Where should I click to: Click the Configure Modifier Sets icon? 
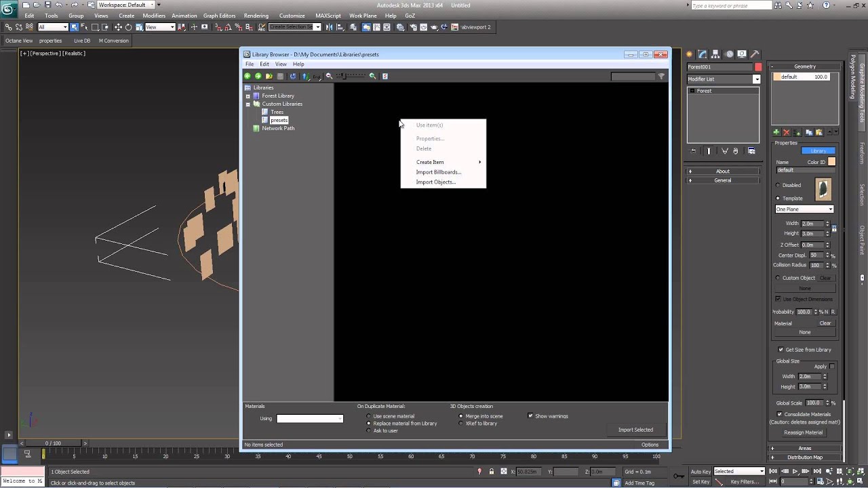[751, 151]
